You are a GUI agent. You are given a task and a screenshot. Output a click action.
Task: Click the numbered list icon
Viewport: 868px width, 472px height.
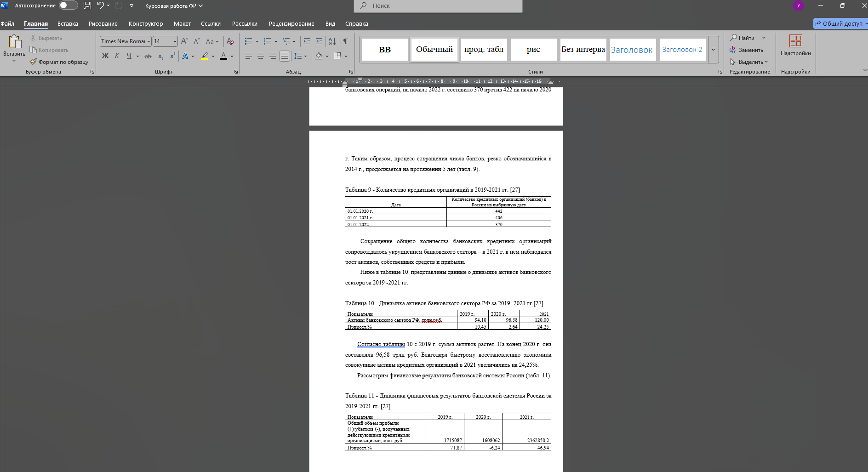[x=267, y=41]
